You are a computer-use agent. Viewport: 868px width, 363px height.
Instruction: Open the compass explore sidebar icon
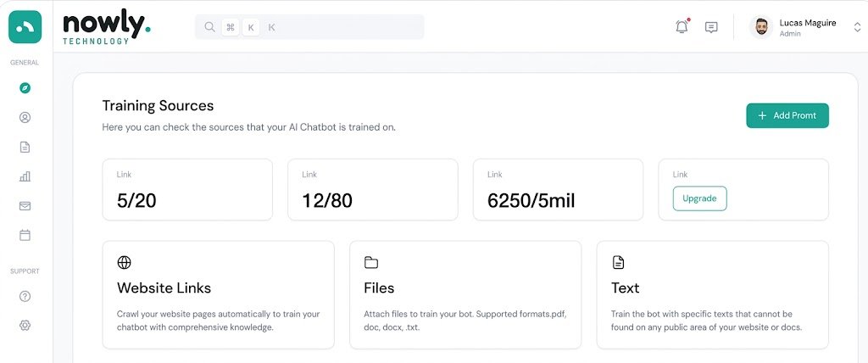(x=25, y=87)
